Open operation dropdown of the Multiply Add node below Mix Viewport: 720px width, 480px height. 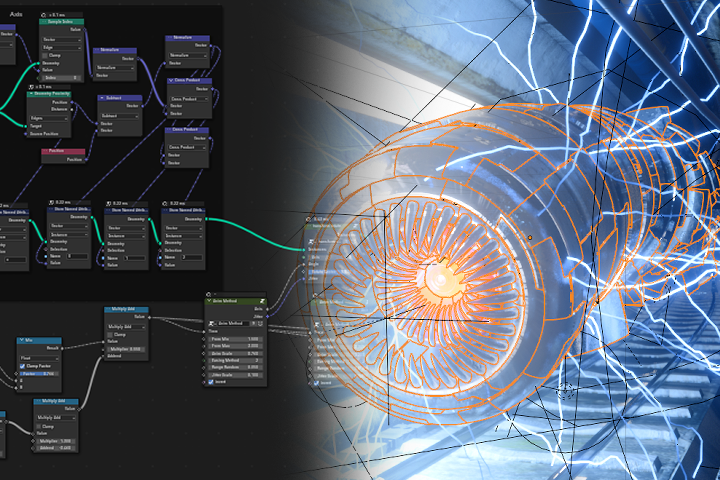56,418
